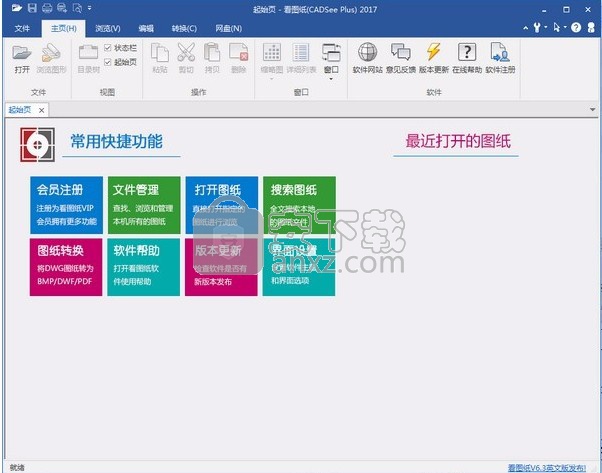Click the 会员注册 blue tile
The width and height of the screenshot is (602, 473).
point(66,205)
